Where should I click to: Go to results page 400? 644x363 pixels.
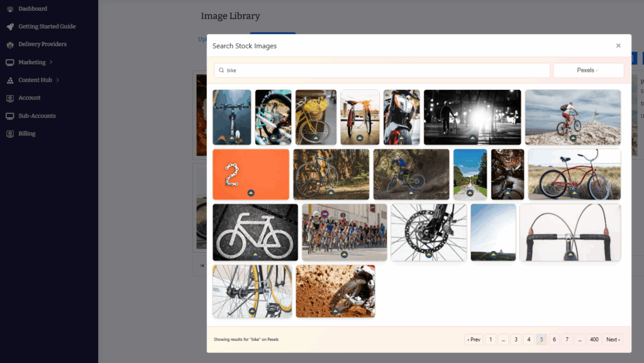[x=594, y=339]
